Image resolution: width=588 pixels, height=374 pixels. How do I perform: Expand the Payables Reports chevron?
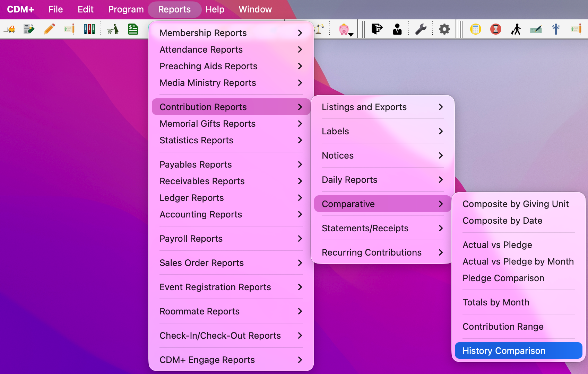[300, 164]
